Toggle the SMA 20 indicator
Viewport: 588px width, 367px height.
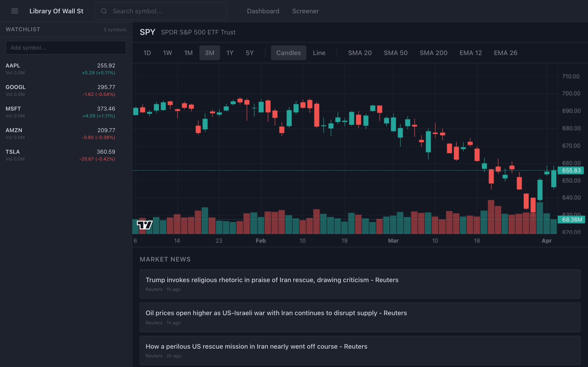pos(360,53)
